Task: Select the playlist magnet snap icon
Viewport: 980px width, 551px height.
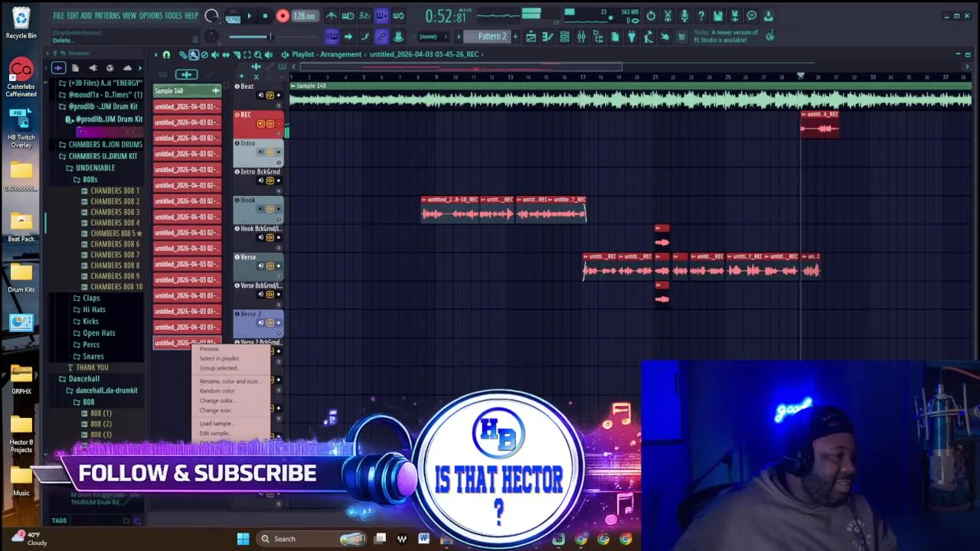Action: [166, 54]
